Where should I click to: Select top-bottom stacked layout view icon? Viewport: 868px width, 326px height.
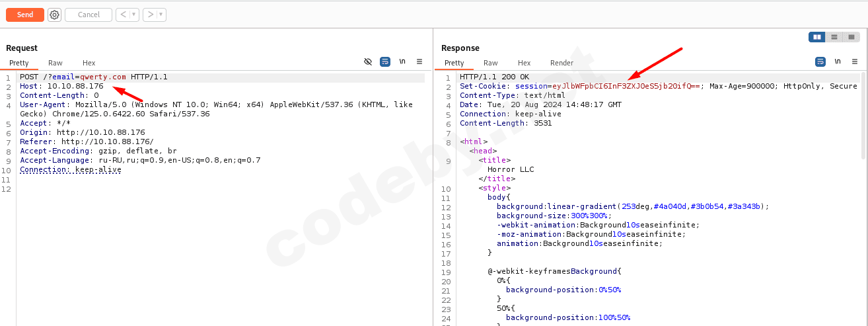point(834,37)
